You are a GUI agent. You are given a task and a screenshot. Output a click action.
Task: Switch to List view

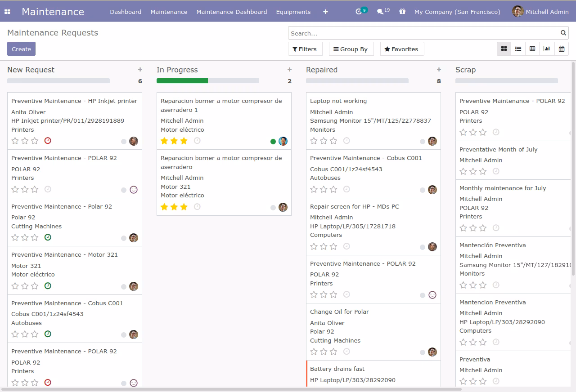coord(518,49)
